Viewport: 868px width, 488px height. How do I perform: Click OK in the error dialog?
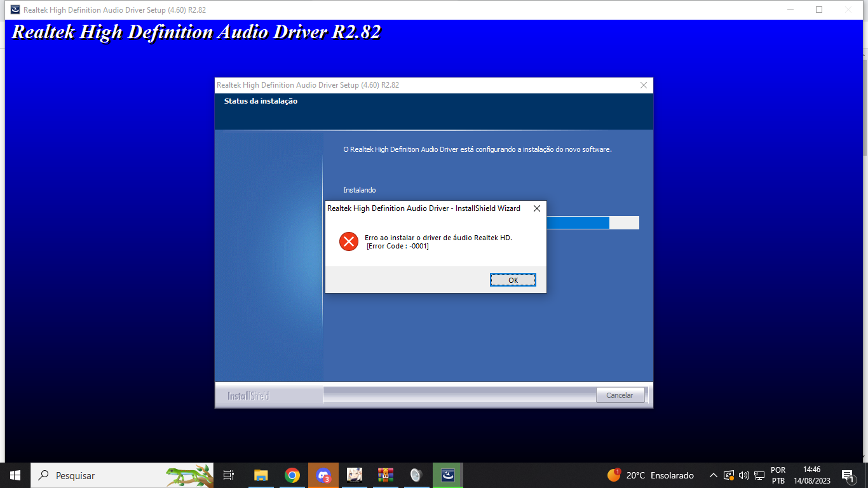coord(513,280)
